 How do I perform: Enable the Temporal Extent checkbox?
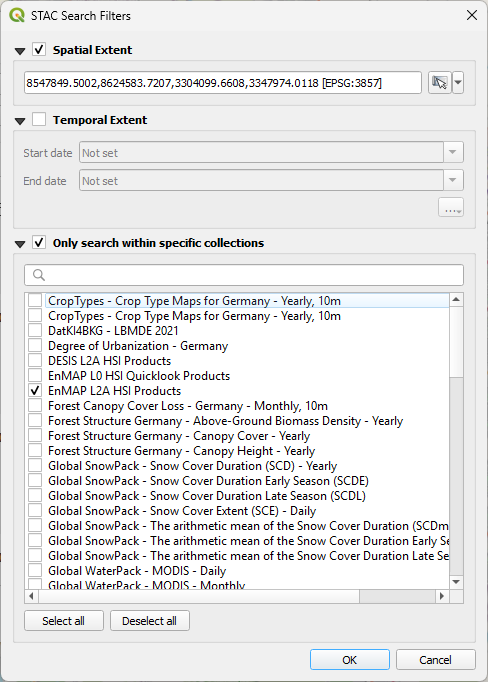pyautogui.click(x=39, y=119)
